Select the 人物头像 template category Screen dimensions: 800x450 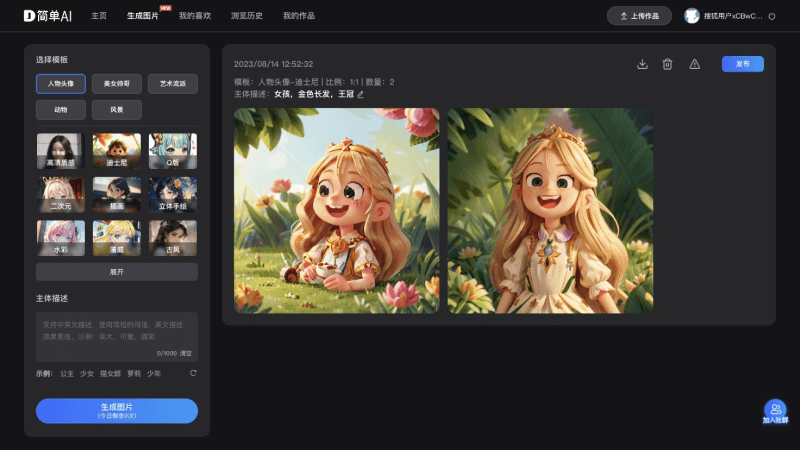[x=61, y=84]
